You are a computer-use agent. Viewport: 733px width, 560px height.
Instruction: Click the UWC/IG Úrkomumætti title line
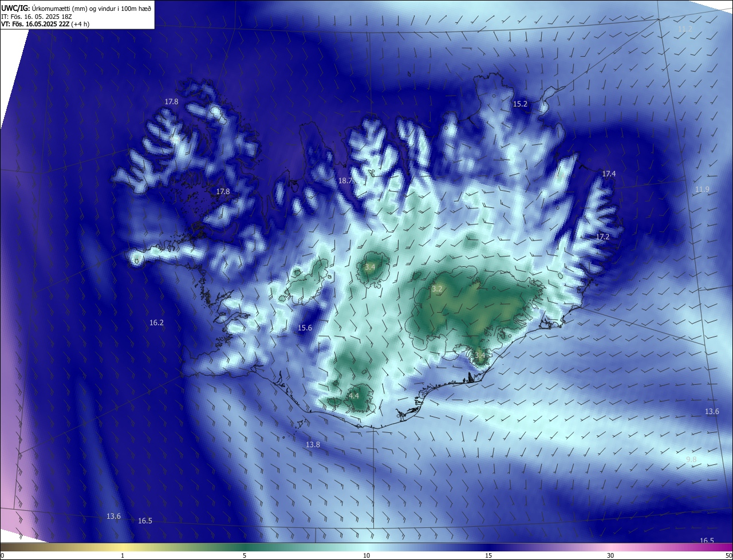pyautogui.click(x=76, y=9)
